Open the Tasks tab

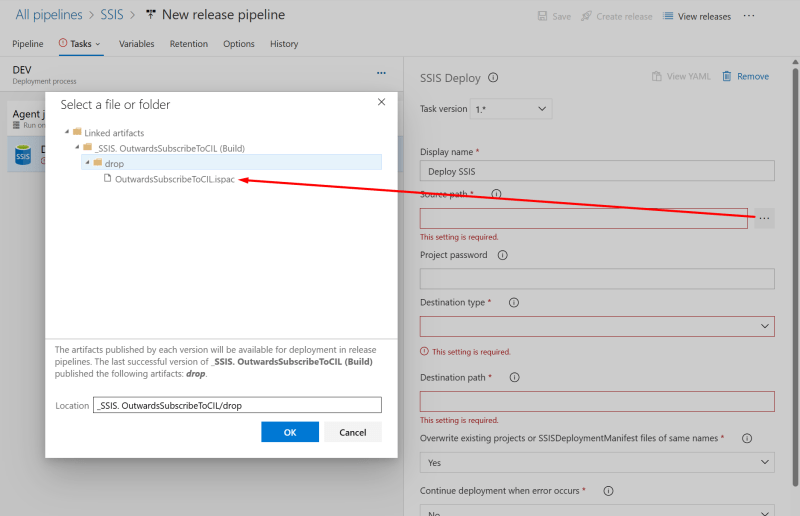[x=81, y=44]
